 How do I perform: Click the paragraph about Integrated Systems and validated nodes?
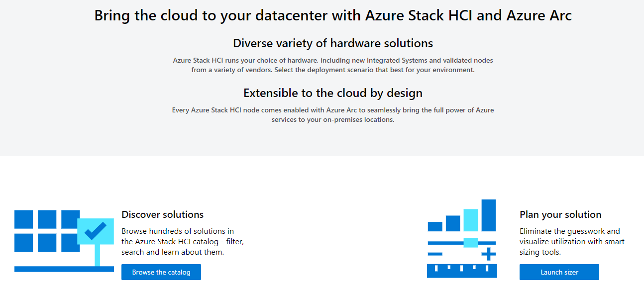click(333, 65)
